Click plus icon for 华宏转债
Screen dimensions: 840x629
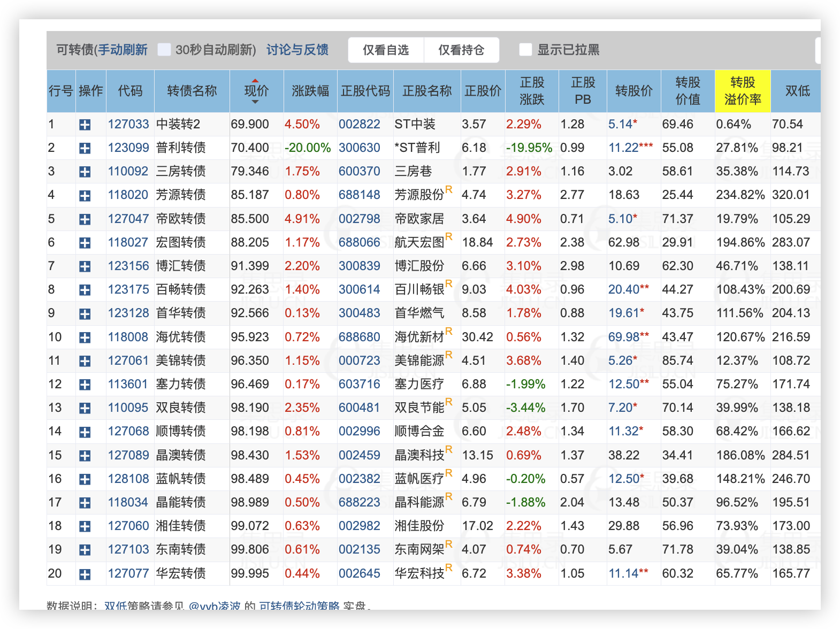coord(85,574)
